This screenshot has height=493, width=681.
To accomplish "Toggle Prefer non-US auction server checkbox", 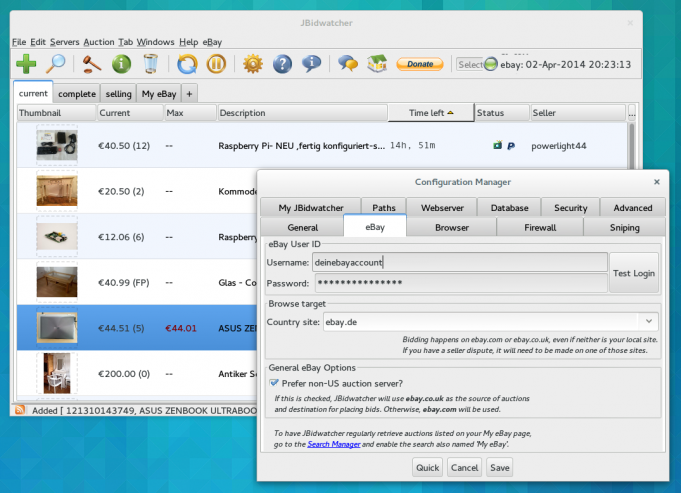I will pos(274,383).
